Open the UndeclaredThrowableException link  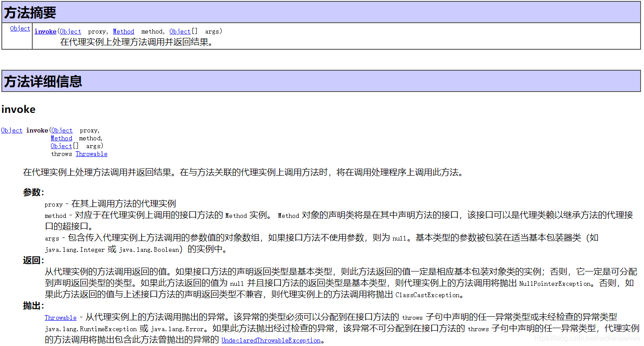(x=271, y=340)
